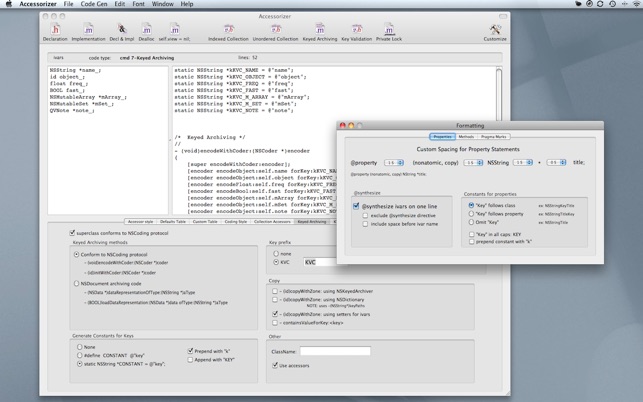The width and height of the screenshot is (643, 402).
Task: Choose the Indexed Collection toolbar icon
Action: [x=228, y=30]
